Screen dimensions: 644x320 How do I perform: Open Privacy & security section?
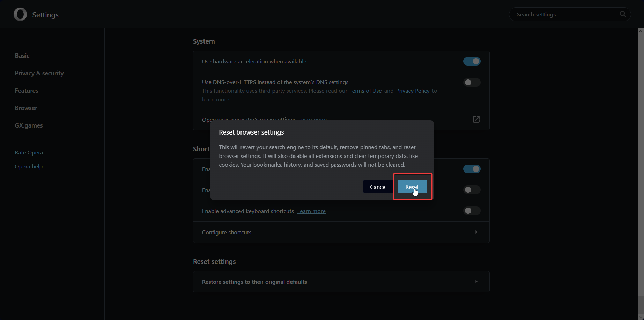pyautogui.click(x=39, y=73)
